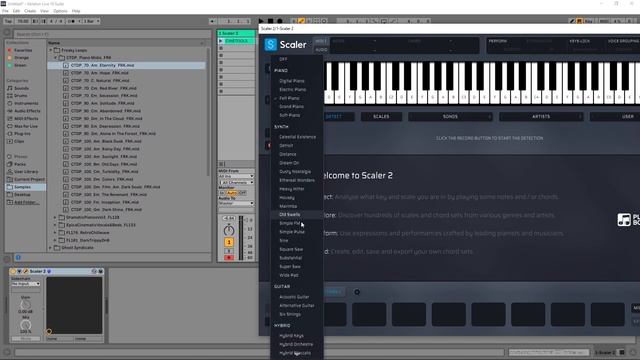
Task: Switch to the DETECT tab
Action: 333,117
